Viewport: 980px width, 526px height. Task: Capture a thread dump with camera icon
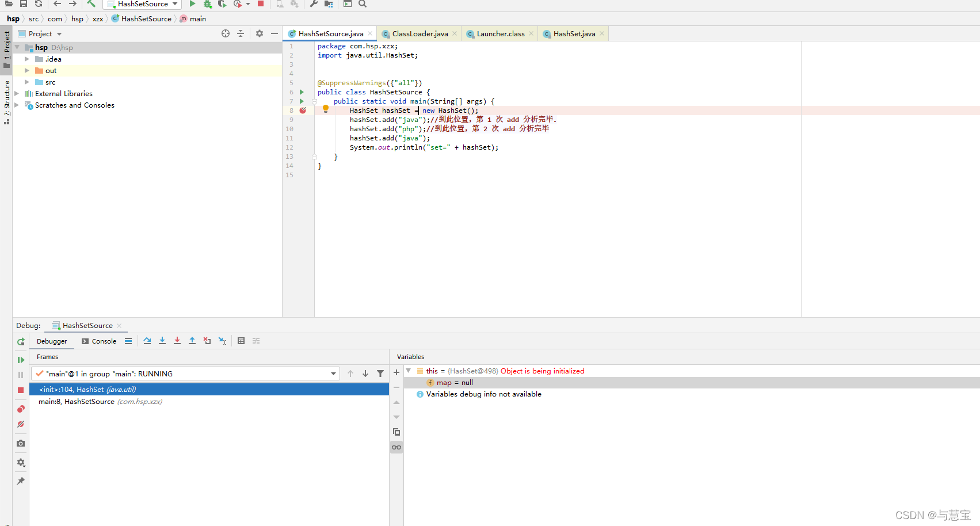pyautogui.click(x=21, y=443)
